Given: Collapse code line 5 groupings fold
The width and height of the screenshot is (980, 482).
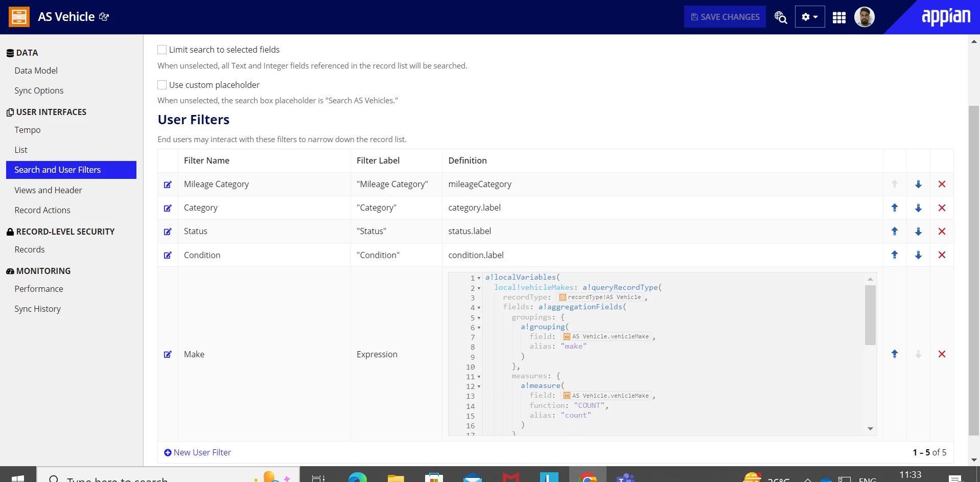Looking at the screenshot, I should click(479, 318).
